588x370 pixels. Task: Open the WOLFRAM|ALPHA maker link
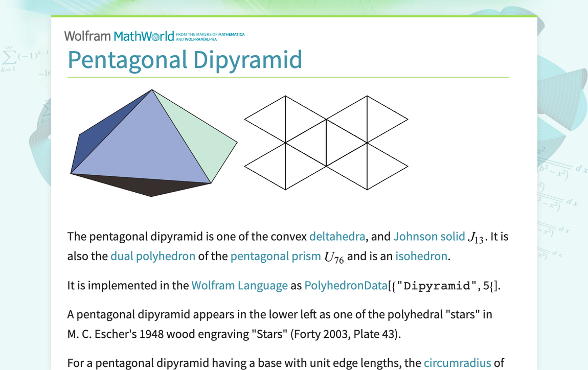tap(200, 39)
